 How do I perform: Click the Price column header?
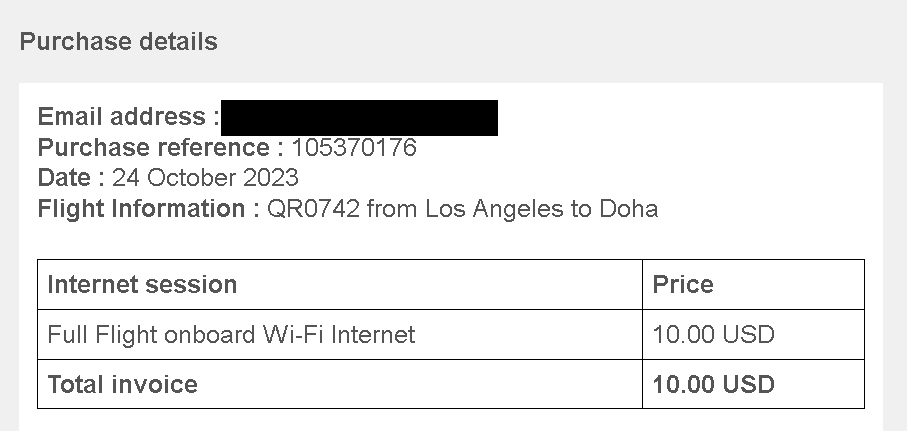(683, 285)
